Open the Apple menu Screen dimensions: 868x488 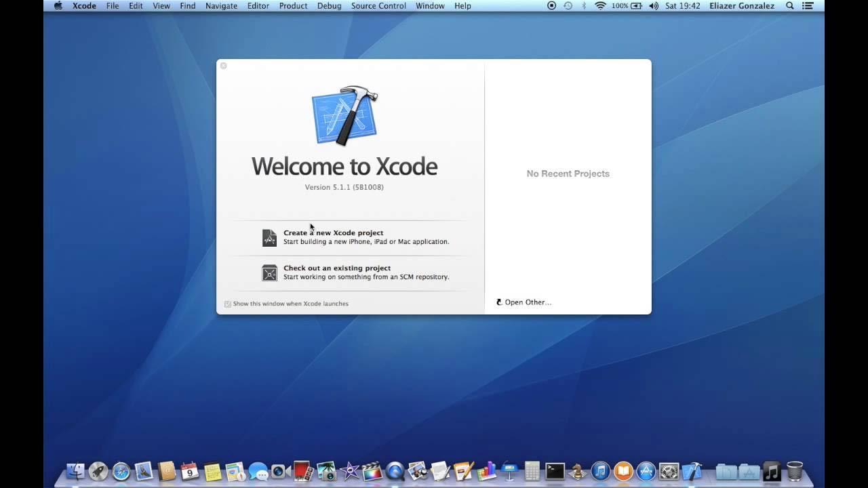58,5
